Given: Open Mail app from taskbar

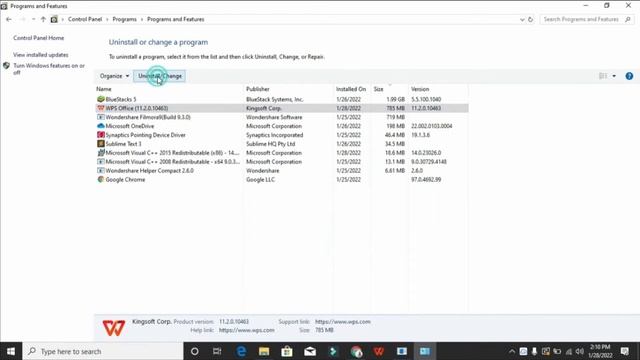Looking at the screenshot, I should 310,351.
